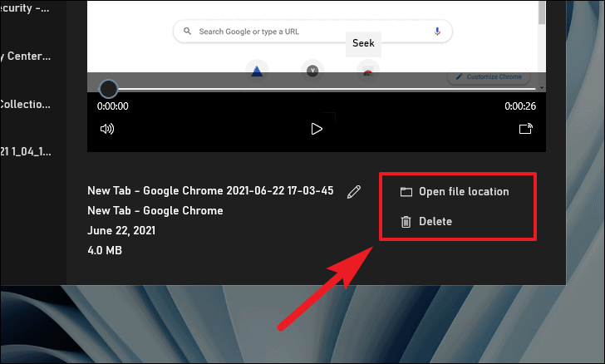This screenshot has height=364, width=605.
Task: Click the microphone icon in Google search box
Action: pyautogui.click(x=437, y=32)
